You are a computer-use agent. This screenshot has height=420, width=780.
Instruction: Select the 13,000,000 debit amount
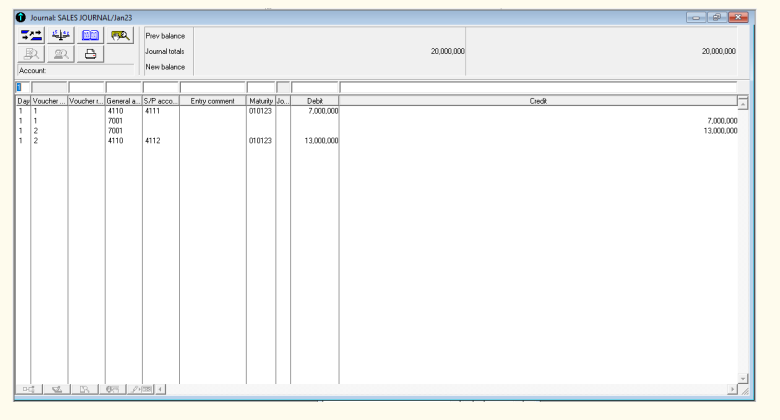[321, 141]
